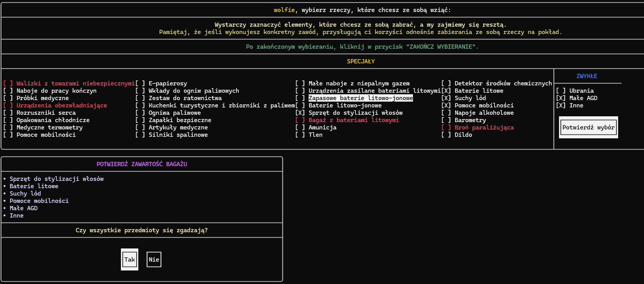Select the SPECJAŁY section header

click(361, 61)
